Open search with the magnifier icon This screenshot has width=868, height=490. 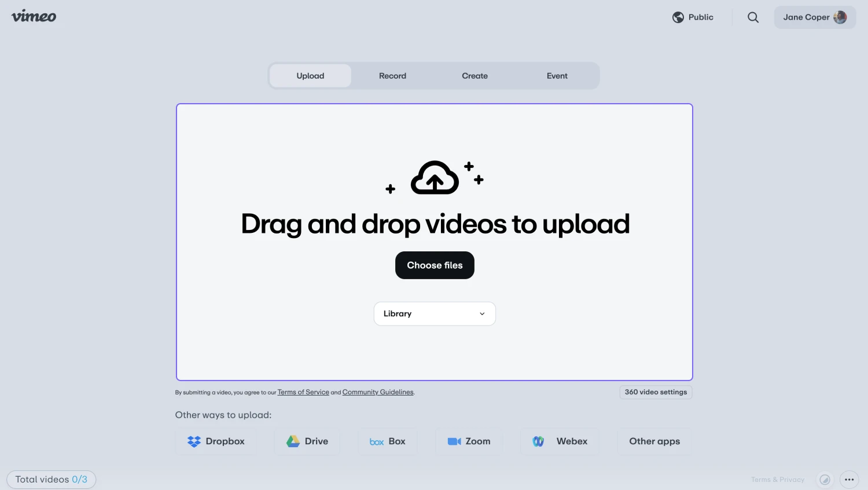tap(753, 17)
